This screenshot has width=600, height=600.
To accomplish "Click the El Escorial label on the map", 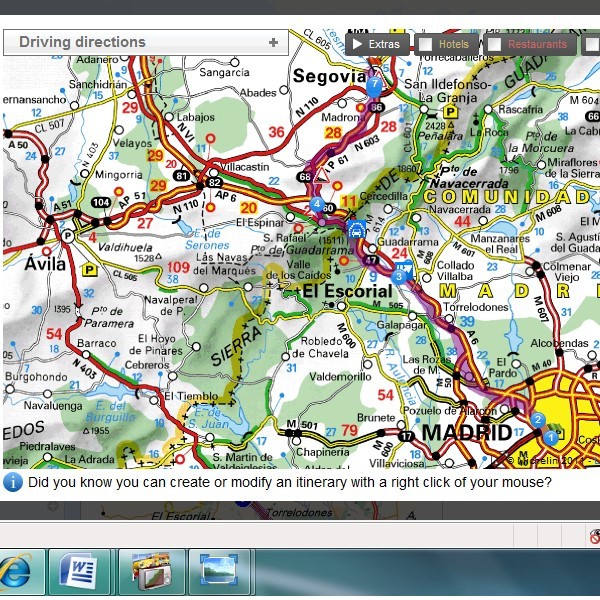I will pos(347,291).
